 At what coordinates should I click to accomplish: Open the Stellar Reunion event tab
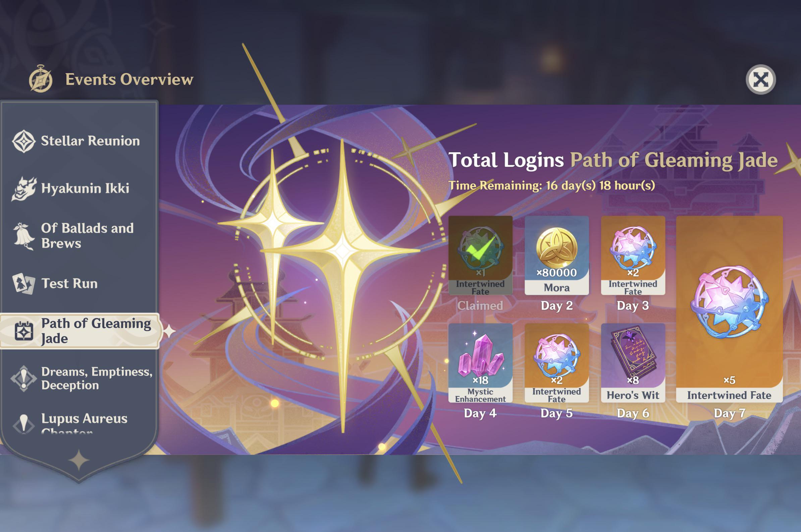pyautogui.click(x=79, y=141)
